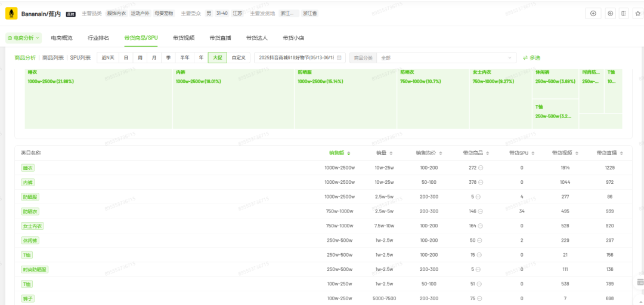Click the star favorite icon

coord(637,13)
